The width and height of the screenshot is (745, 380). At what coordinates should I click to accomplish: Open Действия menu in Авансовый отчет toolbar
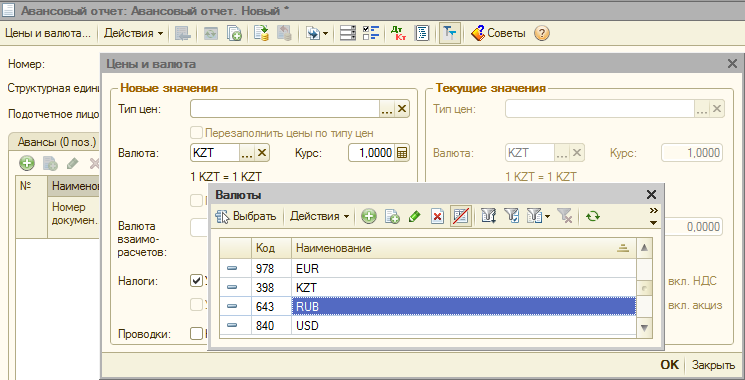[133, 33]
